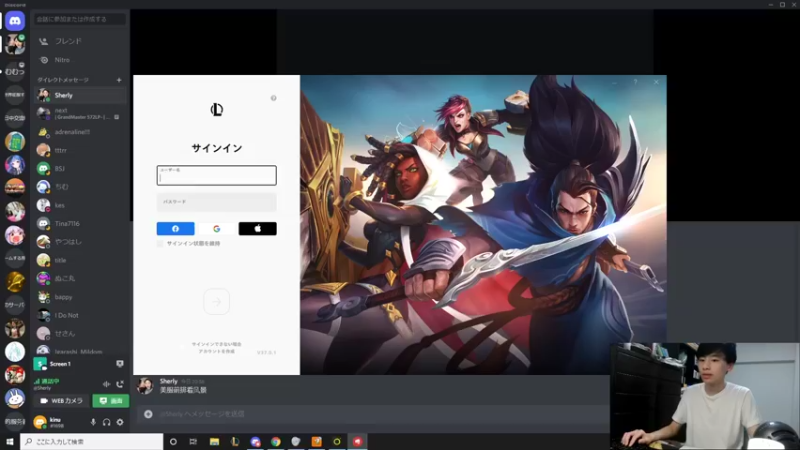Click the むむっ server icon
This screenshot has height=450, width=800.
pos(15,71)
